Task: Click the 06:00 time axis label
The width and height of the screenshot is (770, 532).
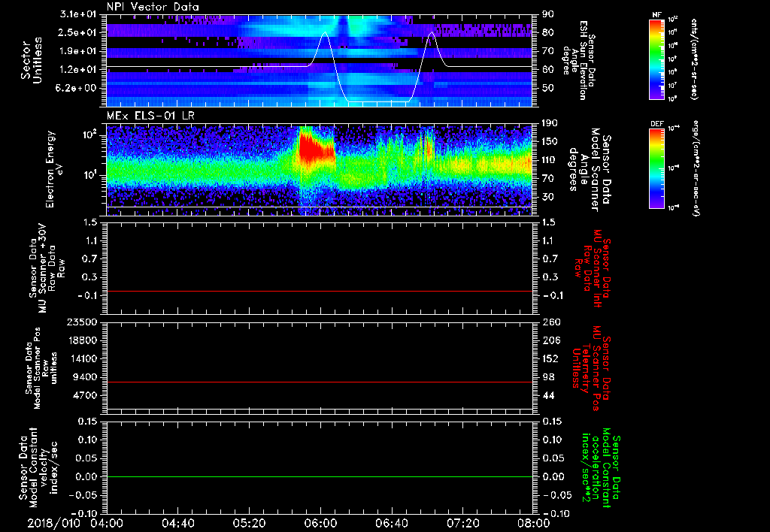Action: (x=320, y=523)
